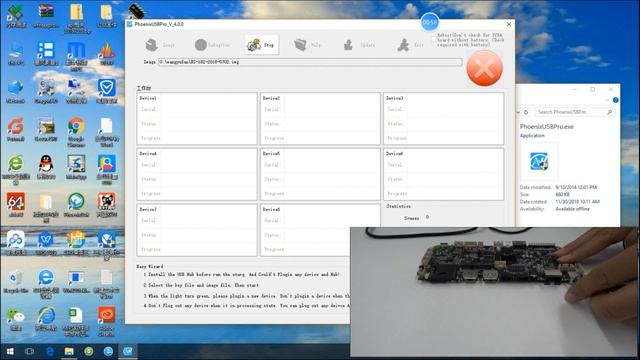
Task: Open the Recycle Bin desktop icon
Action: point(16,282)
